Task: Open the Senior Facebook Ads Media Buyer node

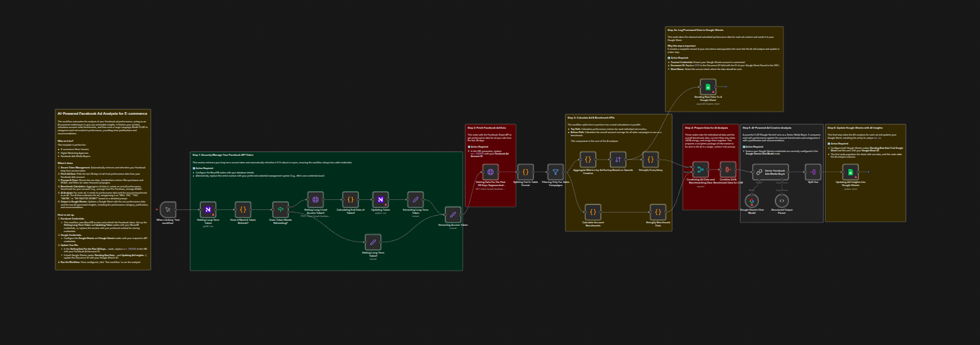Action: pos(770,172)
